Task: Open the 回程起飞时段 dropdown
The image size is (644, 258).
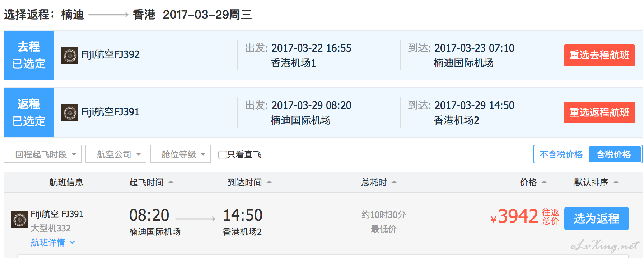Action: [x=43, y=154]
